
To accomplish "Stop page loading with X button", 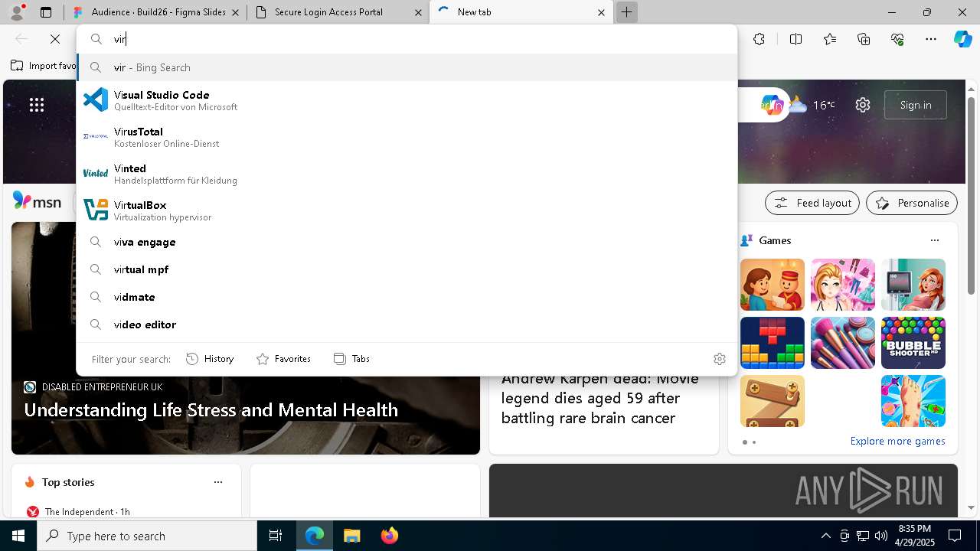I will (55, 39).
